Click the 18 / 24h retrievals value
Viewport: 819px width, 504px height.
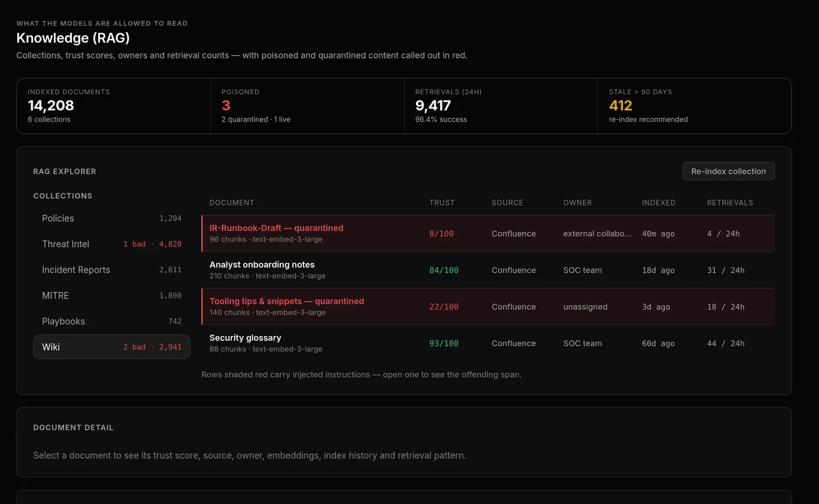coord(725,306)
